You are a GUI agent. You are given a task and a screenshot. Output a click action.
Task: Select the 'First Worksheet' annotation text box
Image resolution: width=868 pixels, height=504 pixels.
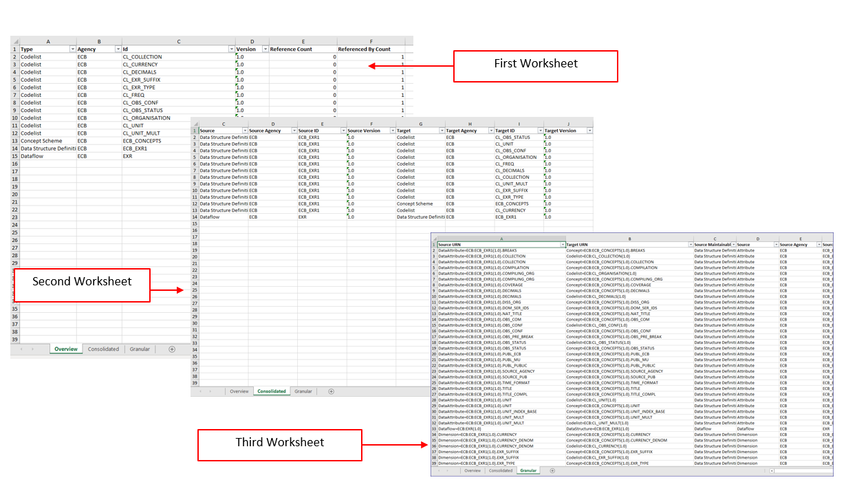pyautogui.click(x=535, y=64)
